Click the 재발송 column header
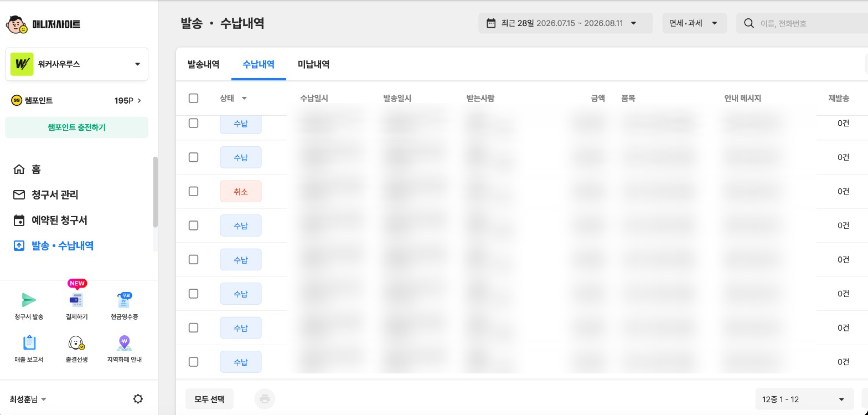The image size is (868, 415). 839,98
